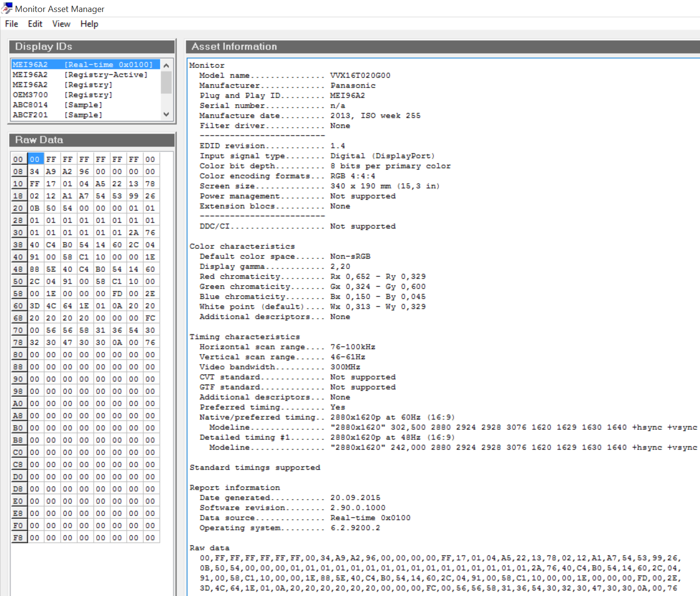The width and height of the screenshot is (700, 596).
Task: Click the Display IDs scrollbar thumb
Action: pyautogui.click(x=166, y=82)
